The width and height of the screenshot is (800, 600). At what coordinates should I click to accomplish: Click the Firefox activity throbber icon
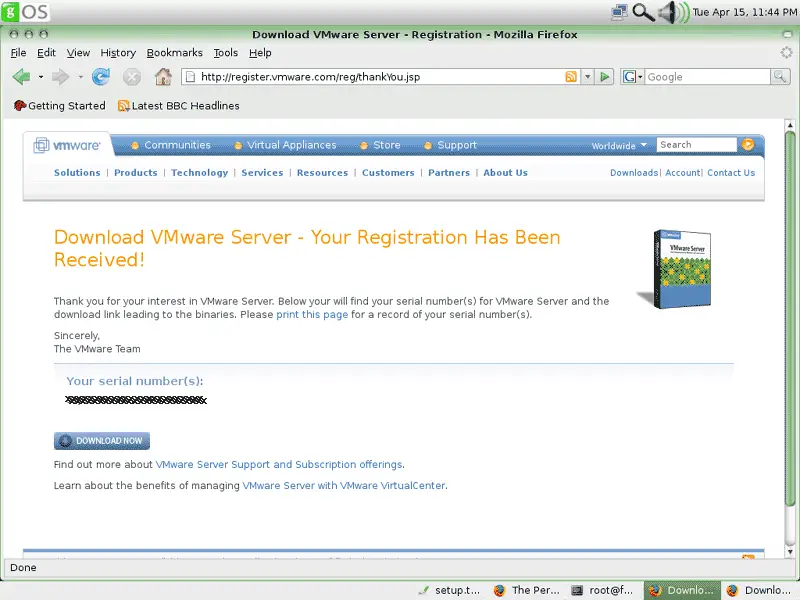click(786, 53)
